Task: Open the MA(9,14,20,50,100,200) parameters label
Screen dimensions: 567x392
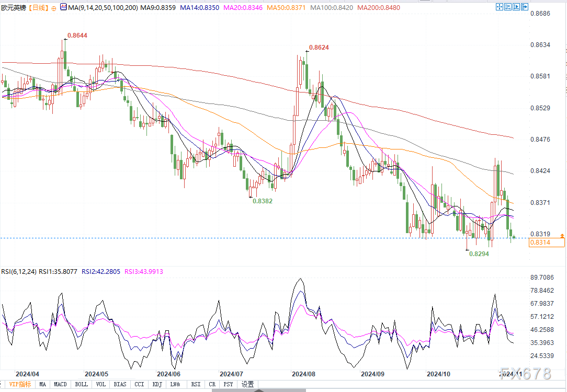Action: (x=99, y=8)
